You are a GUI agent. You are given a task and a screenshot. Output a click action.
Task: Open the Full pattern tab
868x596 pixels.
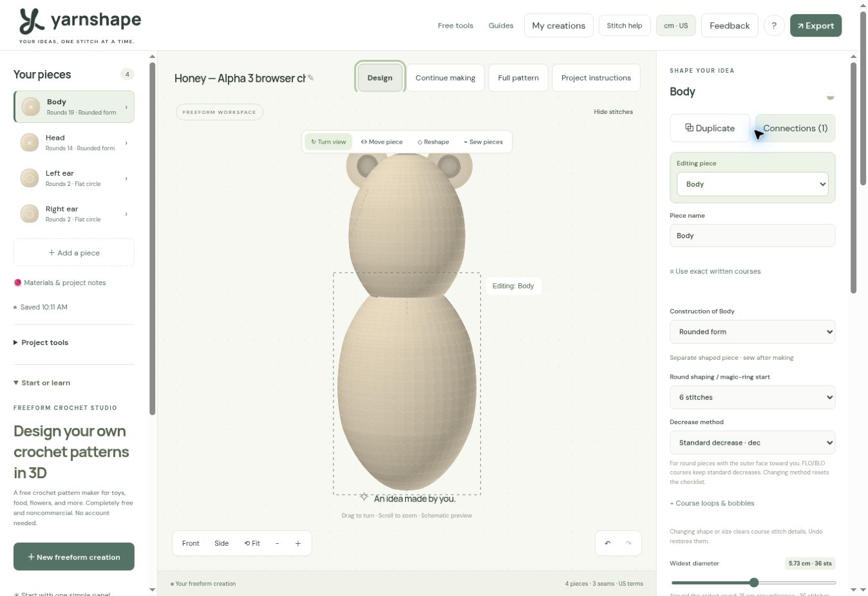click(518, 78)
